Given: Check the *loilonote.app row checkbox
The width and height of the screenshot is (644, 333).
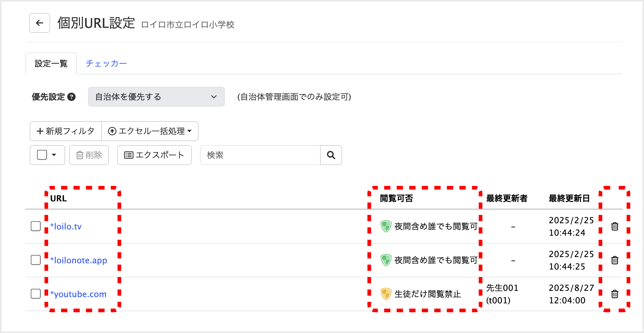Looking at the screenshot, I should click(x=36, y=260).
